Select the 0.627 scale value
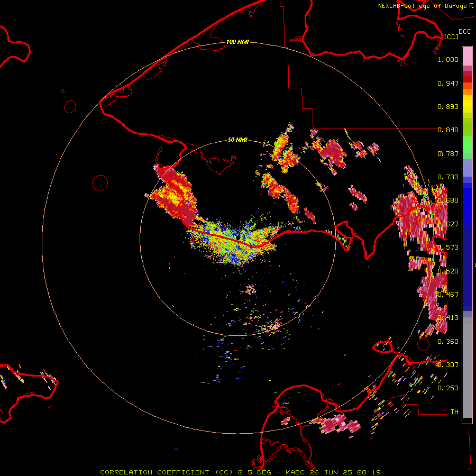 point(448,224)
